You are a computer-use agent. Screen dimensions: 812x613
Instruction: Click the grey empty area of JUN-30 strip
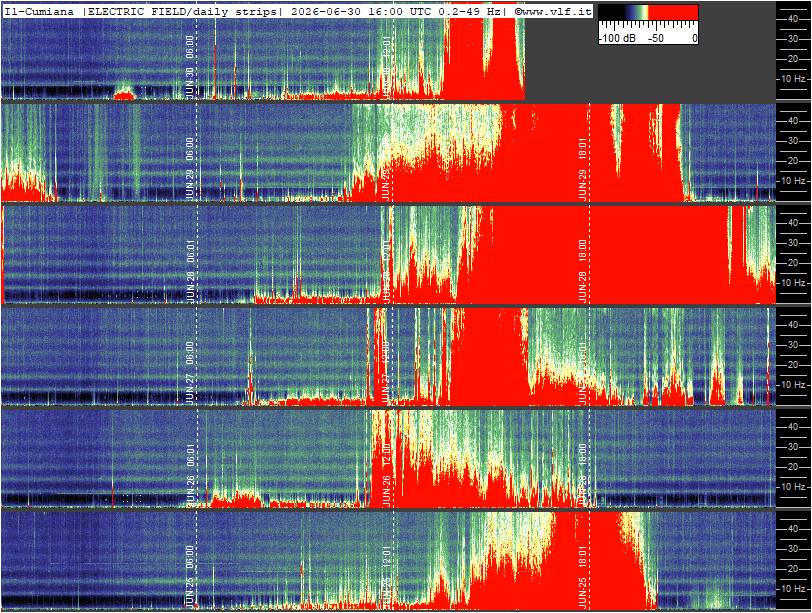650,72
